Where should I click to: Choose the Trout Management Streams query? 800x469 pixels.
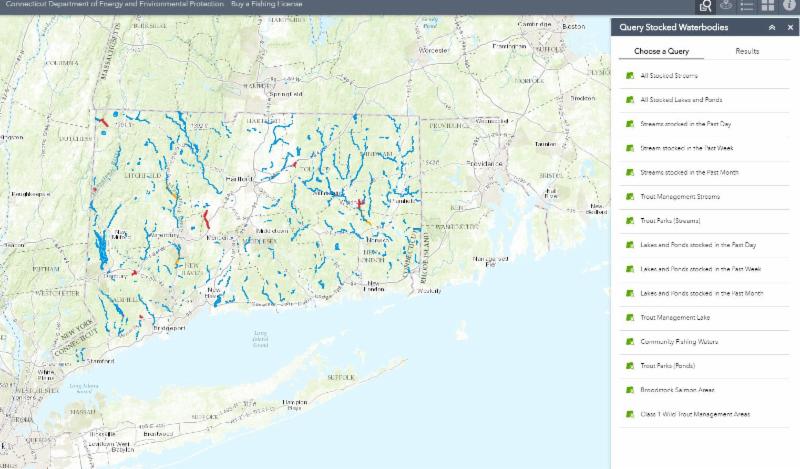(x=705, y=196)
